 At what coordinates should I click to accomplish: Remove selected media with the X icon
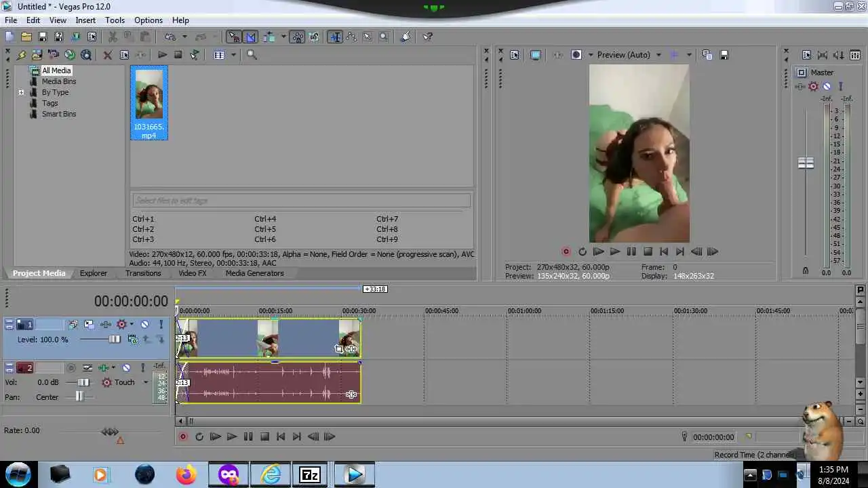click(107, 55)
